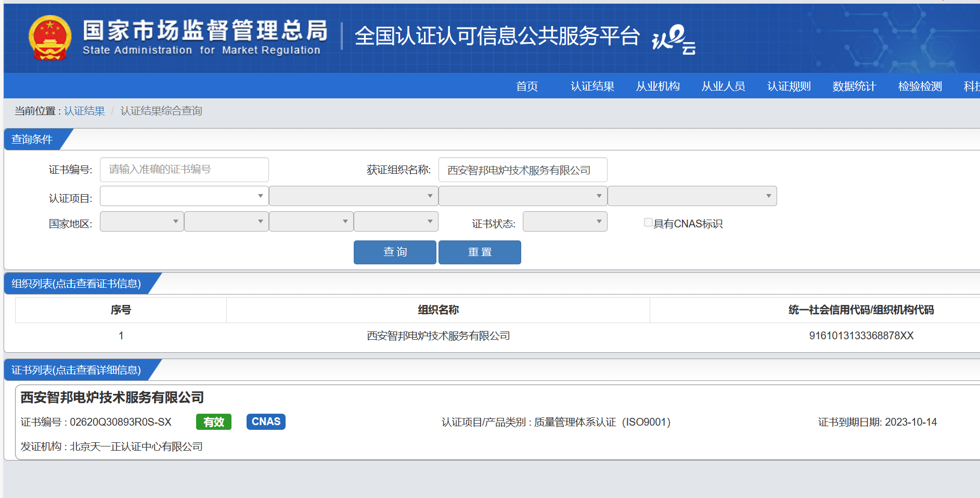
Task: Click the 认证结果综合查询 breadcrumb text
Action: (x=161, y=111)
